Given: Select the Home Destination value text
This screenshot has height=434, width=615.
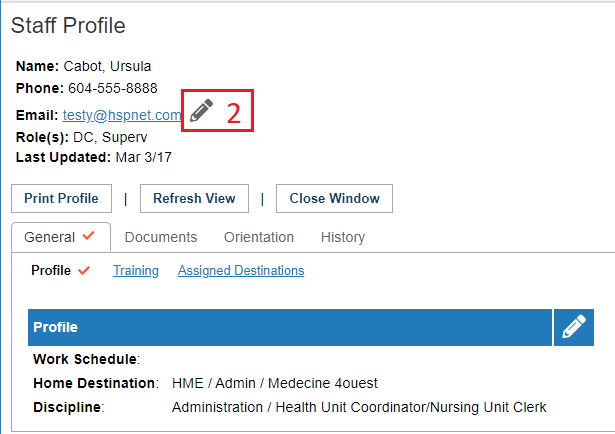Looking at the screenshot, I should [275, 383].
